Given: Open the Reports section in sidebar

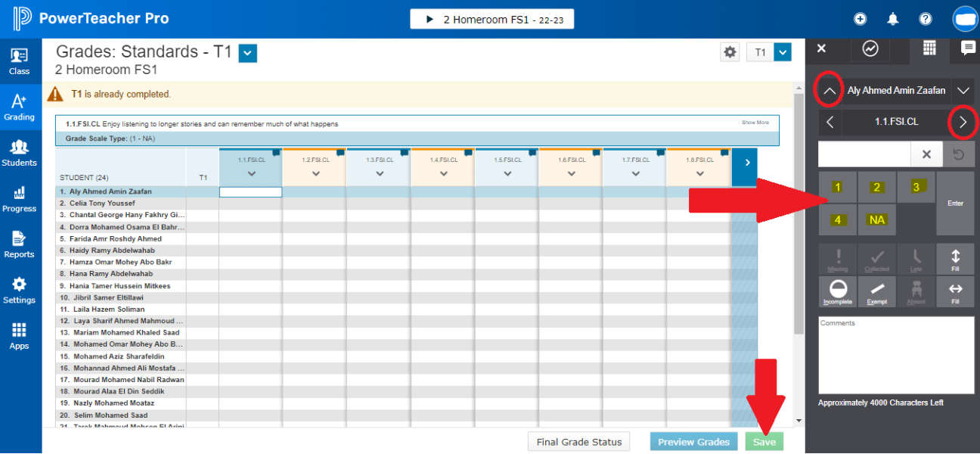Looking at the screenshot, I should tap(20, 245).
